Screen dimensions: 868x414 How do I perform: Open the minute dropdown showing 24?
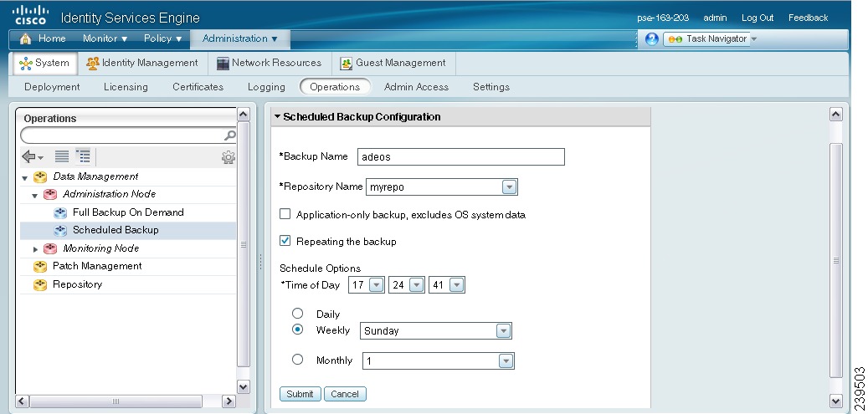click(x=417, y=285)
